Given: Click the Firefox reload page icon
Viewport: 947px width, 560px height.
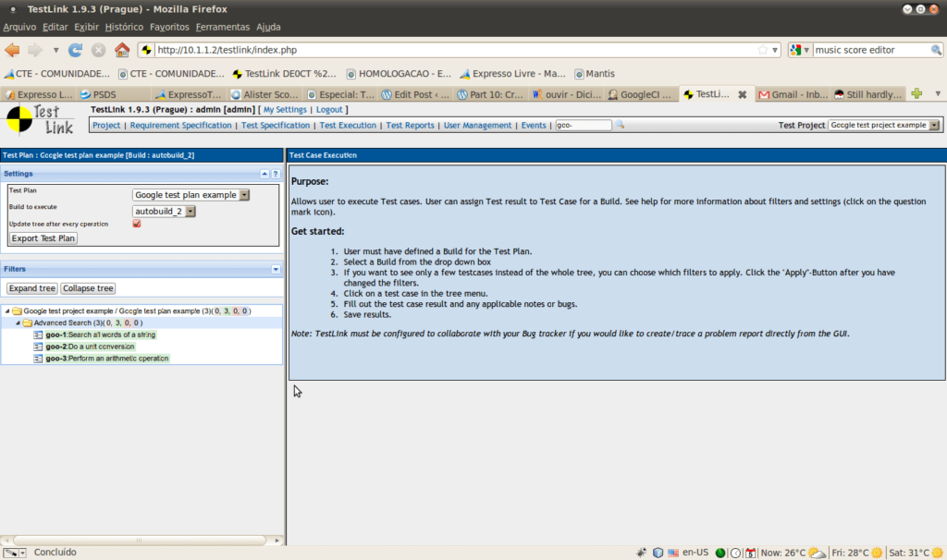Looking at the screenshot, I should point(75,50).
